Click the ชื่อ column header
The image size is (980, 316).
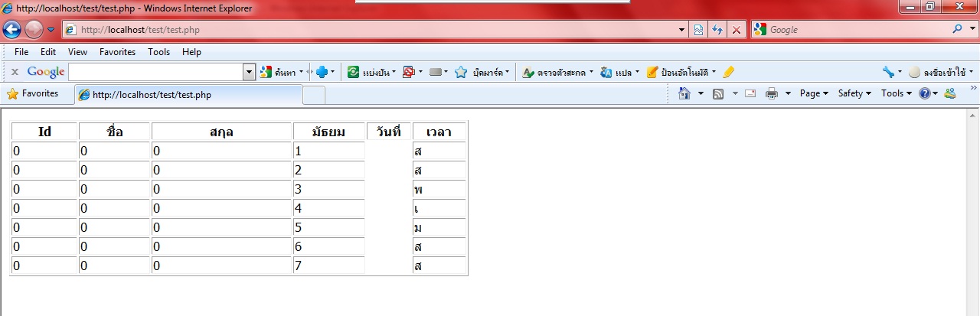point(114,132)
